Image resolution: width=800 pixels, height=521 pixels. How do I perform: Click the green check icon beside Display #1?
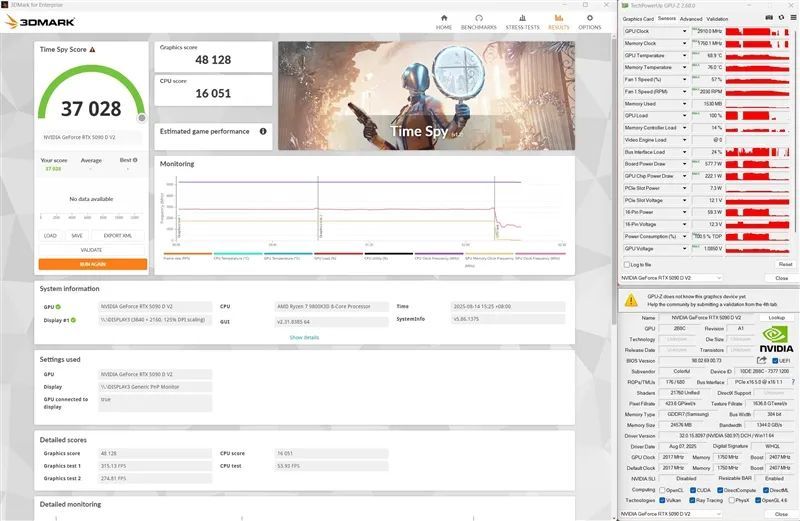tap(73, 320)
